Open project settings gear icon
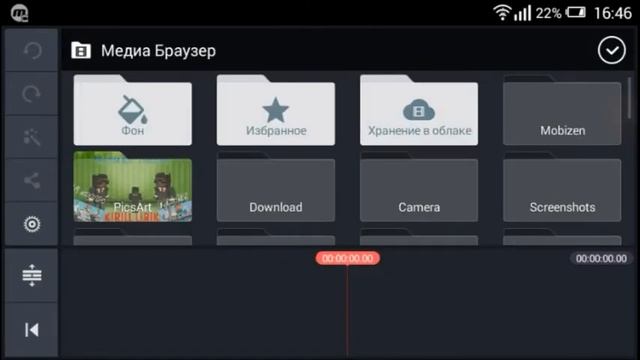The width and height of the screenshot is (640, 360). tap(32, 224)
